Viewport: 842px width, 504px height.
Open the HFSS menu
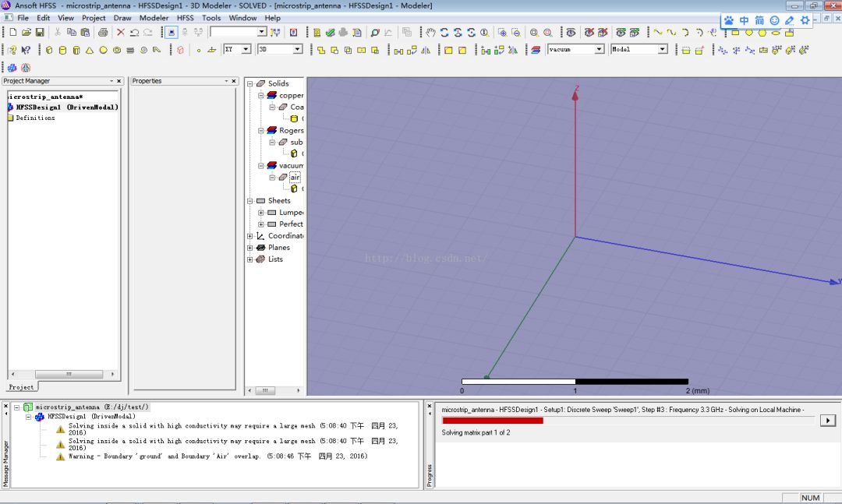(186, 18)
